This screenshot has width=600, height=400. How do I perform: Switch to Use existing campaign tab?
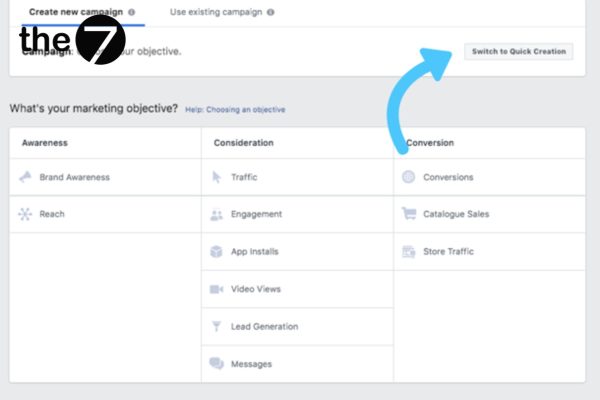click(216, 12)
